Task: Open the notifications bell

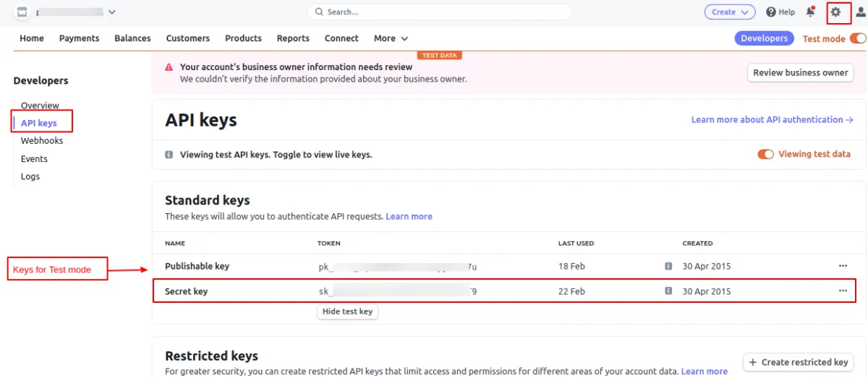Action: [811, 12]
